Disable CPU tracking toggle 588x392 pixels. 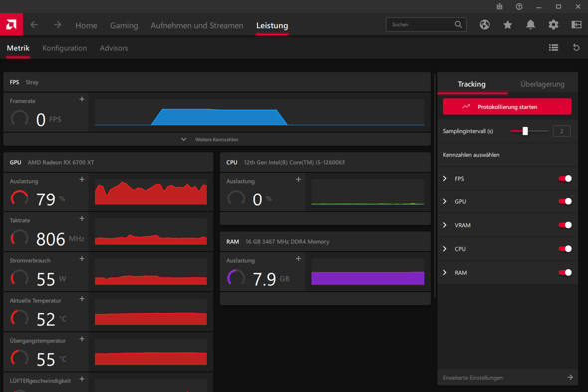[565, 249]
